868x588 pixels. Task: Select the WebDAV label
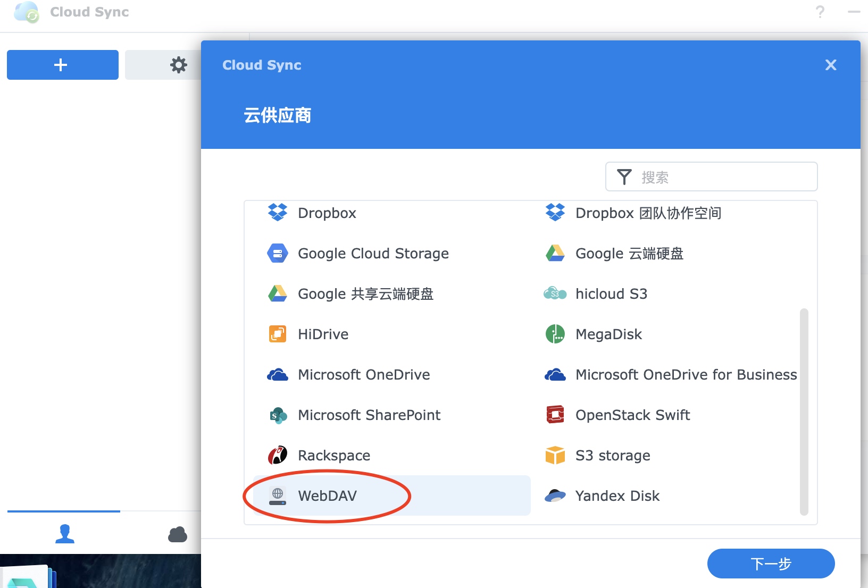pos(328,496)
